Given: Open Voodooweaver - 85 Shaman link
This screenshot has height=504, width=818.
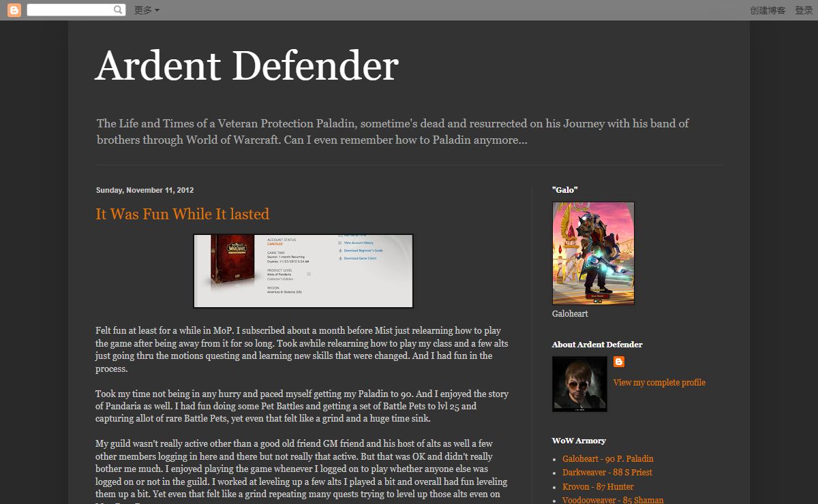Looking at the screenshot, I should click(613, 500).
